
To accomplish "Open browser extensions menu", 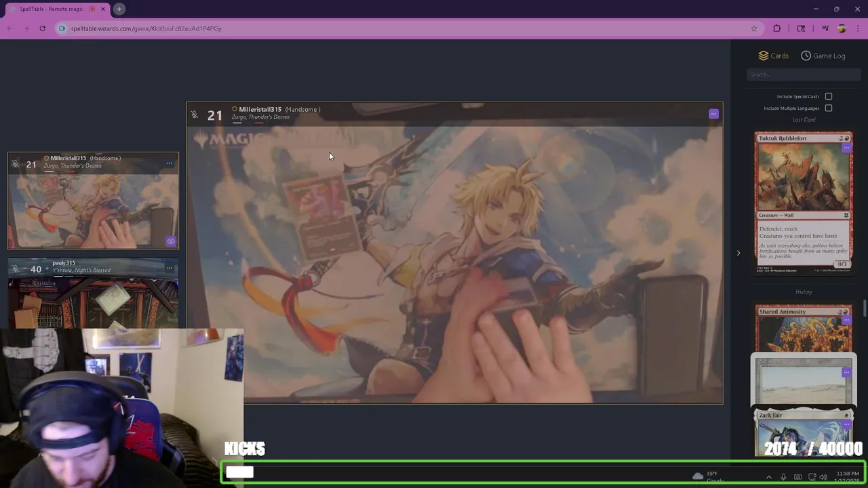I will pos(777,28).
